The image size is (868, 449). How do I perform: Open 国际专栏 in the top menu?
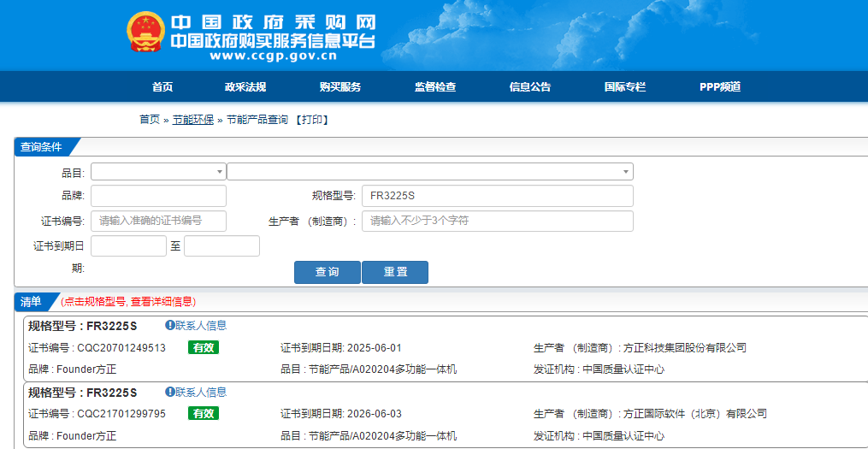[625, 87]
